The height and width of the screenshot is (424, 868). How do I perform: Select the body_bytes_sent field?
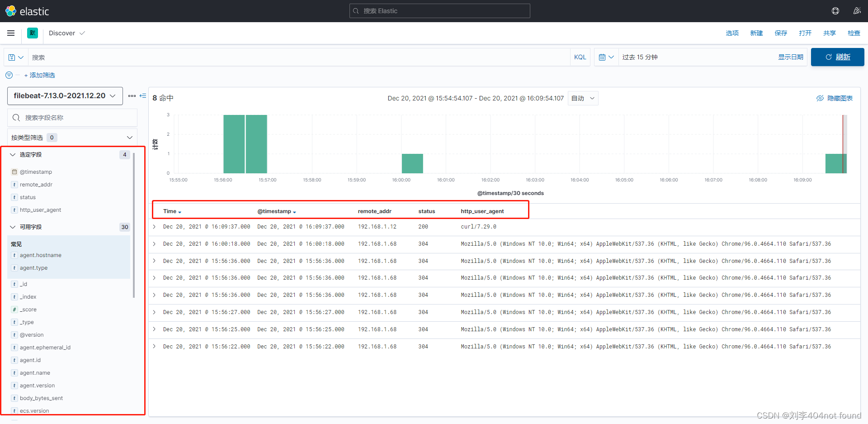click(x=41, y=398)
